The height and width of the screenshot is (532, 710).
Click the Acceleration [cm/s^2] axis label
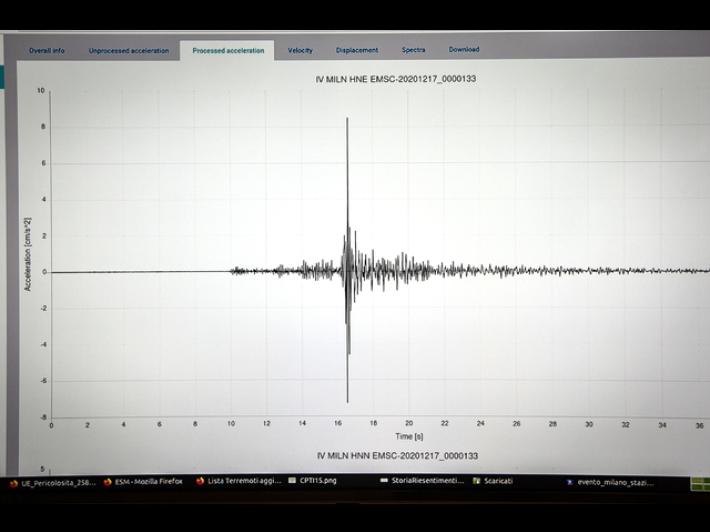click(28, 254)
